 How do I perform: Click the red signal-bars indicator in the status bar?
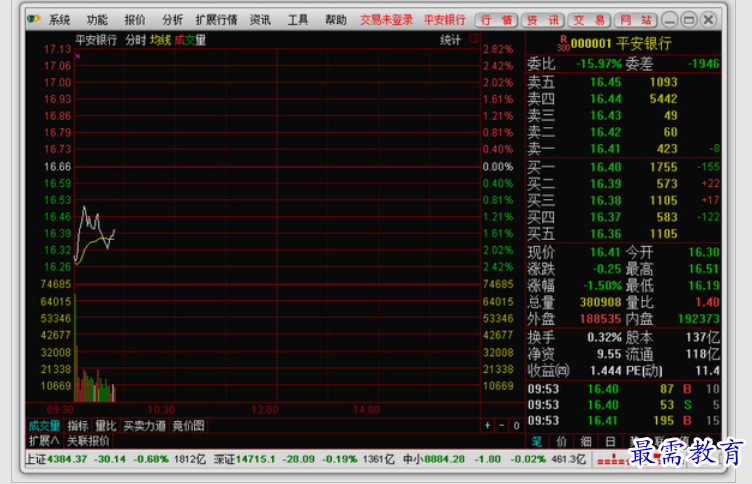coord(612,460)
